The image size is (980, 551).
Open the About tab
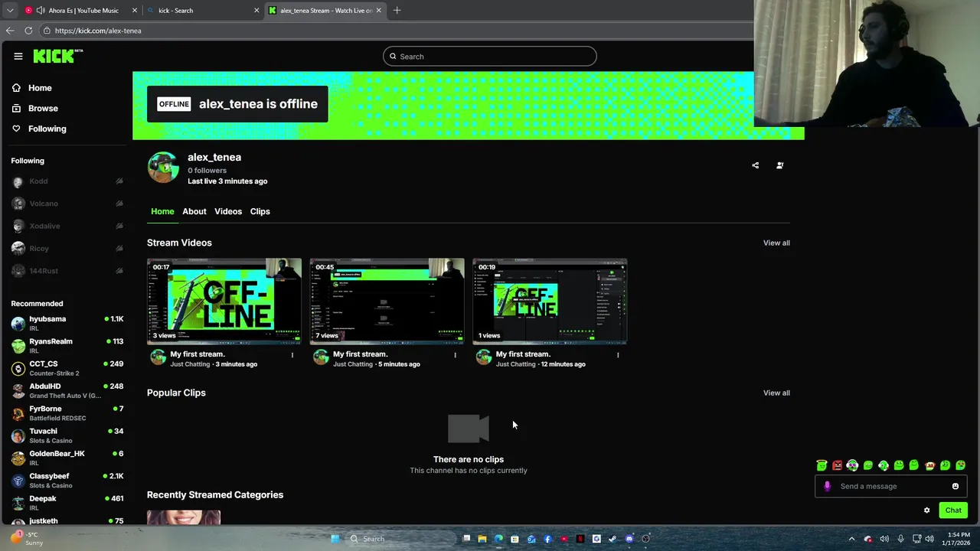click(194, 211)
